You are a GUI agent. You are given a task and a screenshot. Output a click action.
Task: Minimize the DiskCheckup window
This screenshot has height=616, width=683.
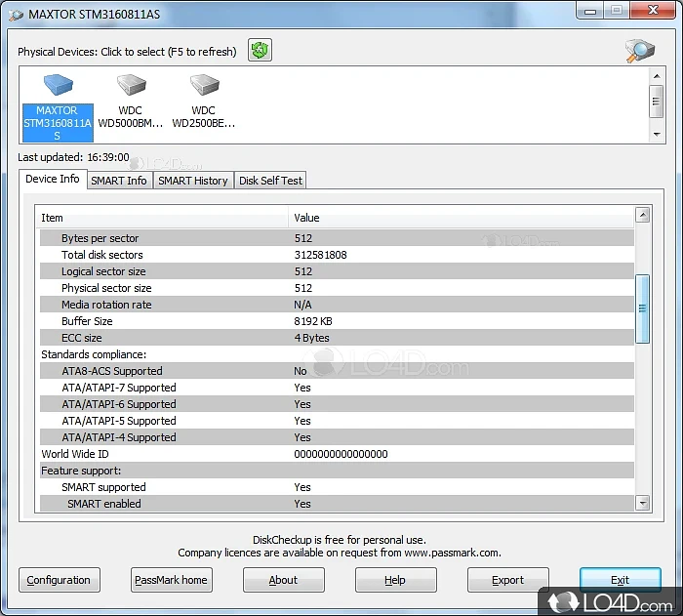pyautogui.click(x=589, y=11)
